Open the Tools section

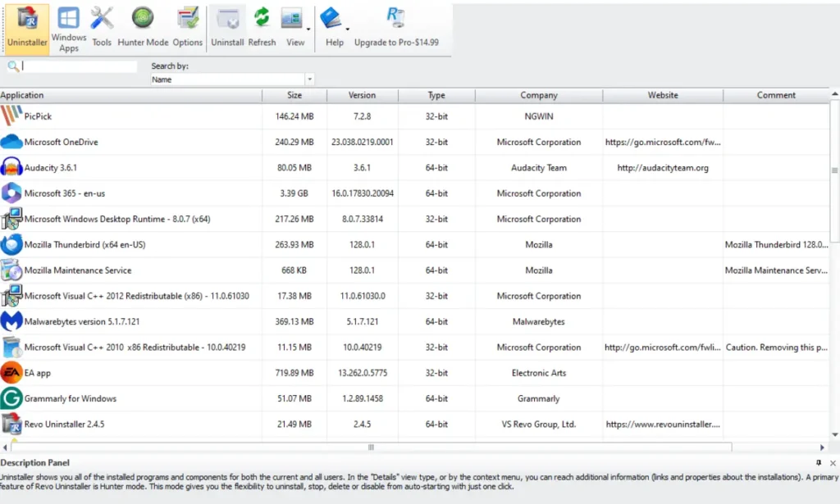pos(101,29)
